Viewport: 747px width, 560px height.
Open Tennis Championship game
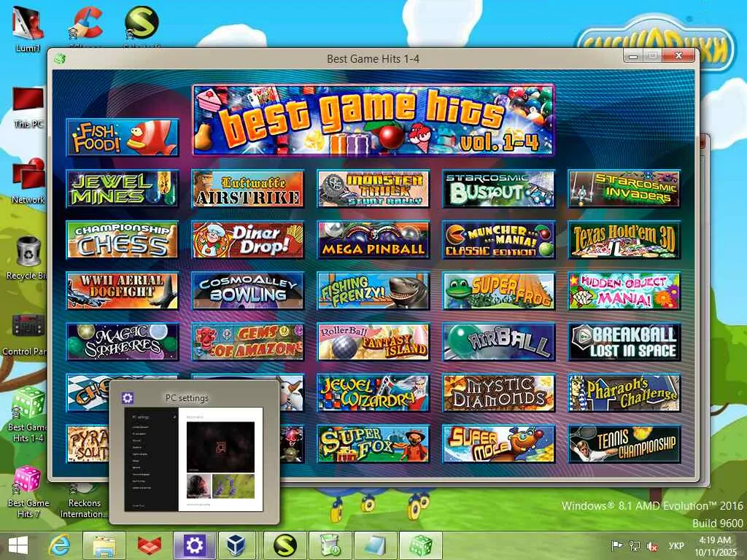point(624,444)
